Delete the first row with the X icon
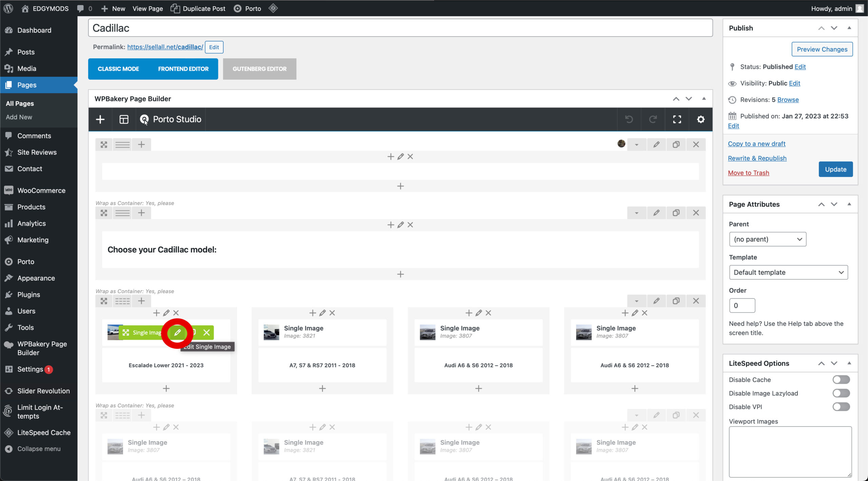The width and height of the screenshot is (868, 481). tap(696, 144)
